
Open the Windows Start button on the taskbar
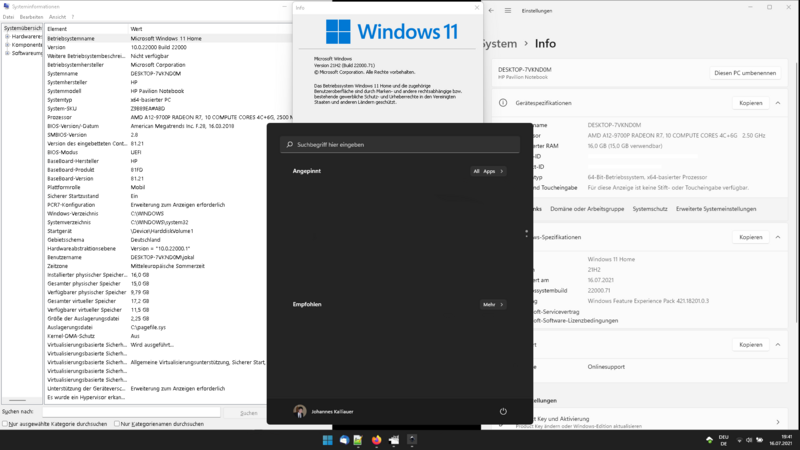point(328,440)
